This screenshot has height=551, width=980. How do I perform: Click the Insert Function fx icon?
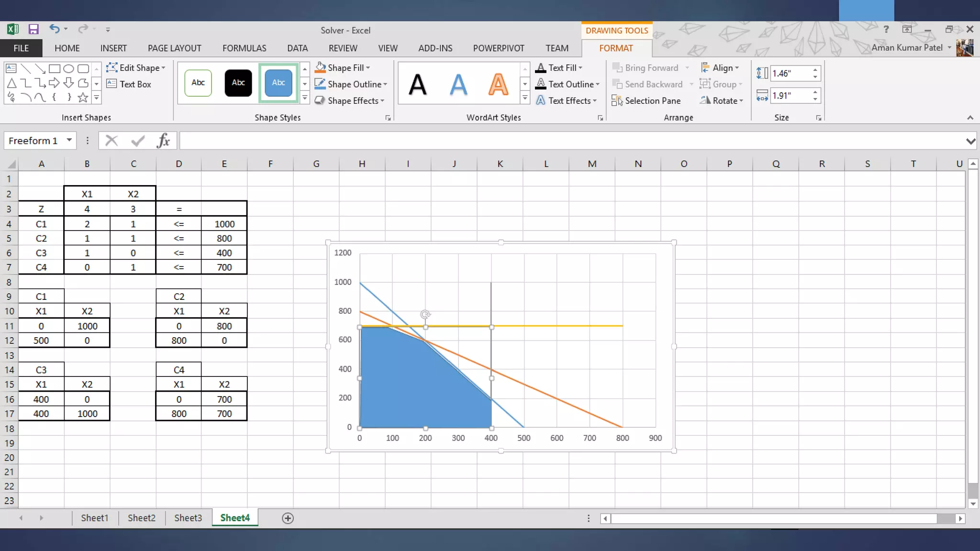[x=163, y=141]
